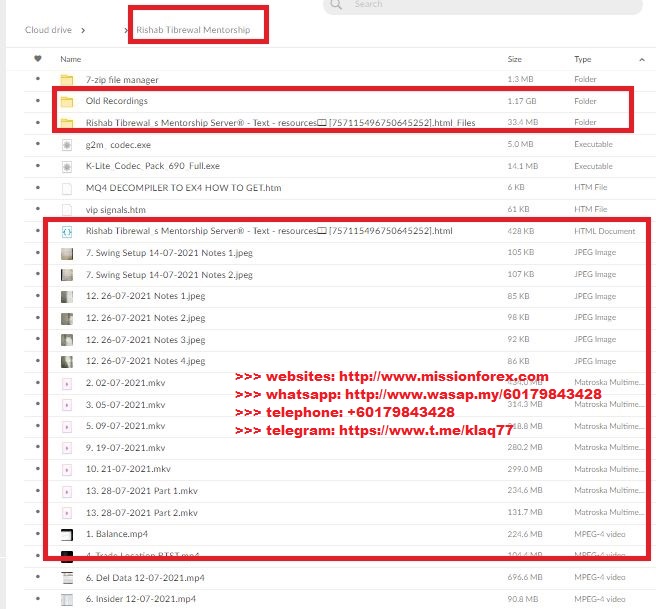The height and width of the screenshot is (609, 656).
Task: Click '6. Del Data 12-07-2021.mp4' name
Action: click(145, 578)
